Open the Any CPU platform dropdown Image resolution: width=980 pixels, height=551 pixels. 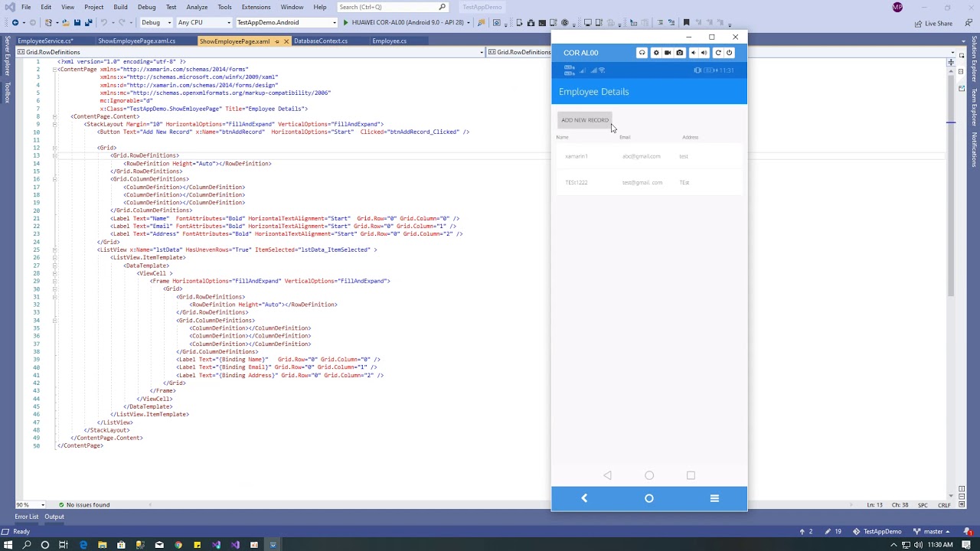click(x=204, y=22)
